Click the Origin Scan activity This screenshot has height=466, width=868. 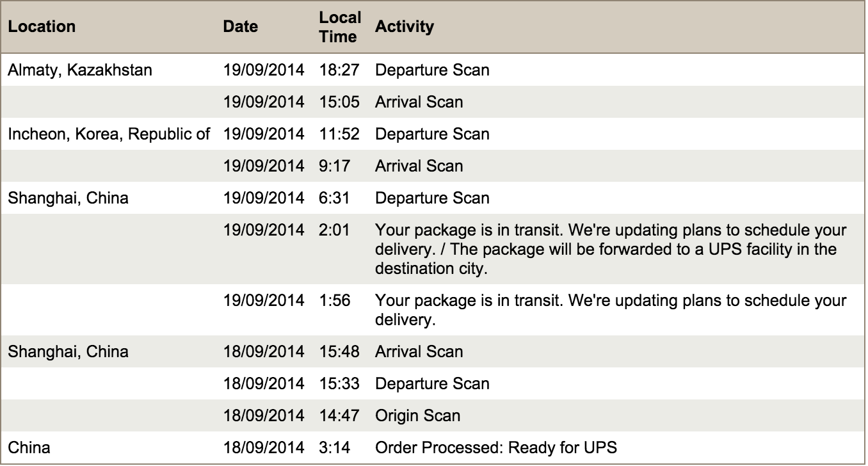click(417, 415)
